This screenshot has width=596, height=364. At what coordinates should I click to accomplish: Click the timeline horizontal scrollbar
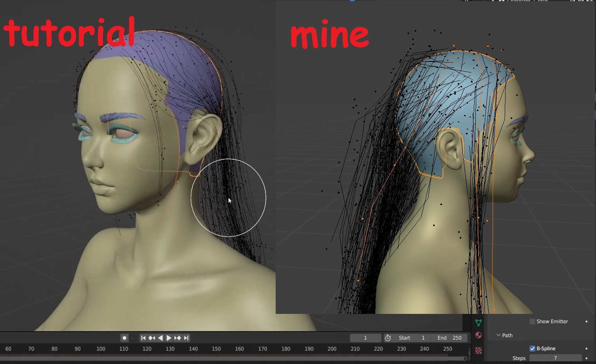click(x=233, y=358)
